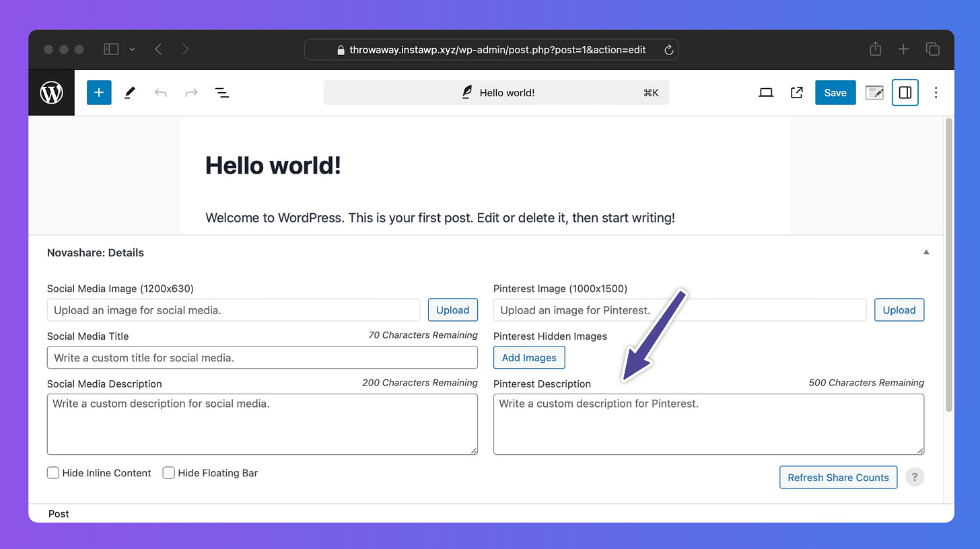This screenshot has width=980, height=549.
Task: Click the Pinterest Hidden Images label
Action: pos(551,336)
